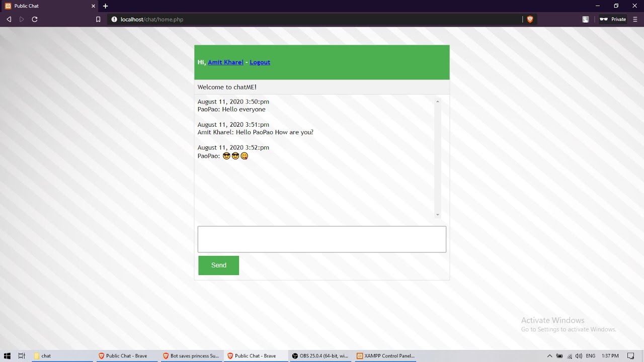Click the green Send button
Image resolution: width=644 pixels, height=362 pixels.
[x=218, y=265]
